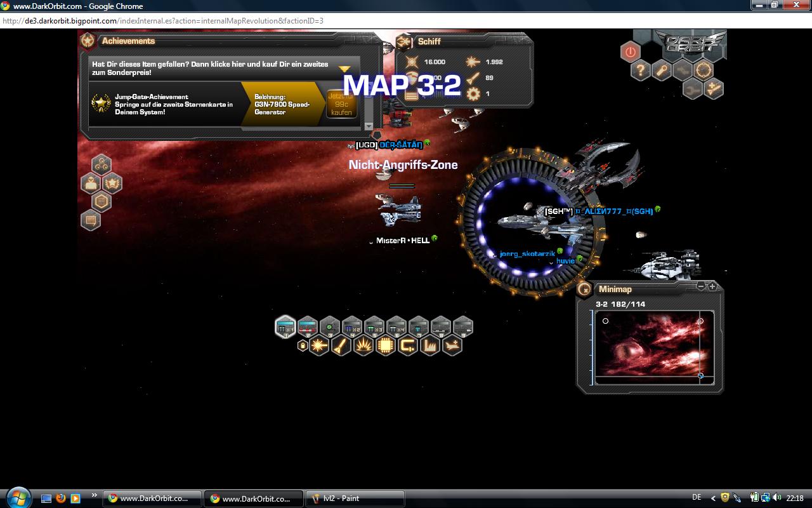Select player joerg_skotarzik name label

click(x=527, y=253)
